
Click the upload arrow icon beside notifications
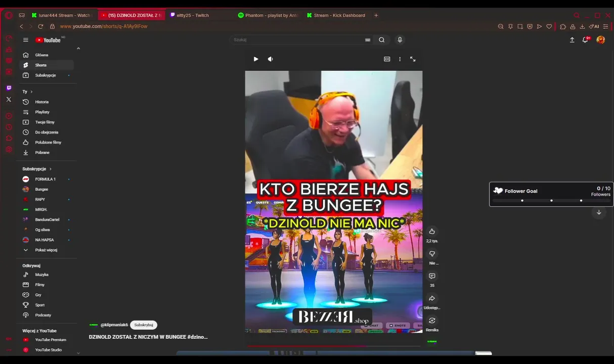pyautogui.click(x=572, y=40)
